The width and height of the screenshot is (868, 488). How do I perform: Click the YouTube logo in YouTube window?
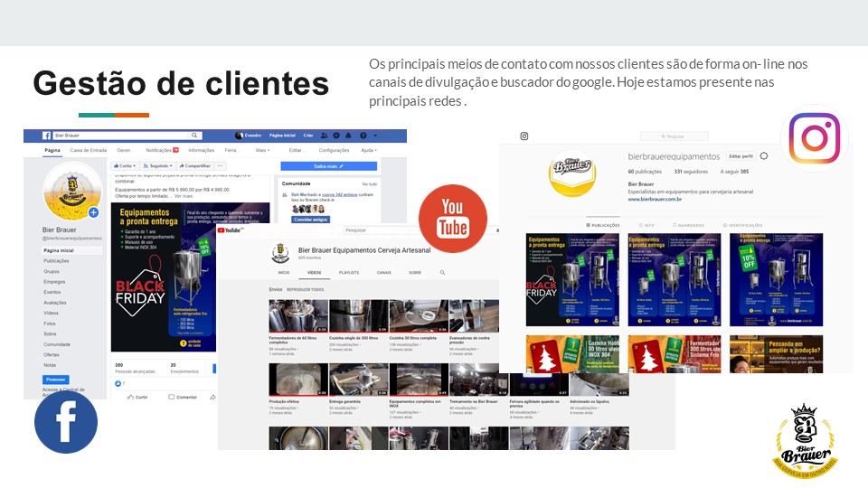coord(231,230)
